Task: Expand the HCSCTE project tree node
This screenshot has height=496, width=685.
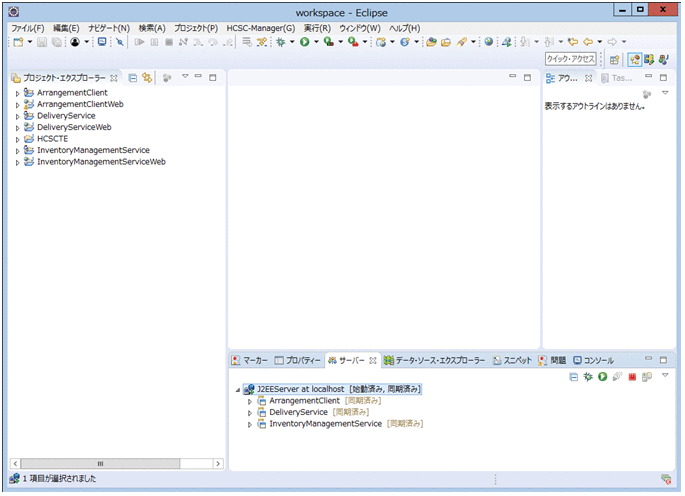Action: [x=17, y=139]
